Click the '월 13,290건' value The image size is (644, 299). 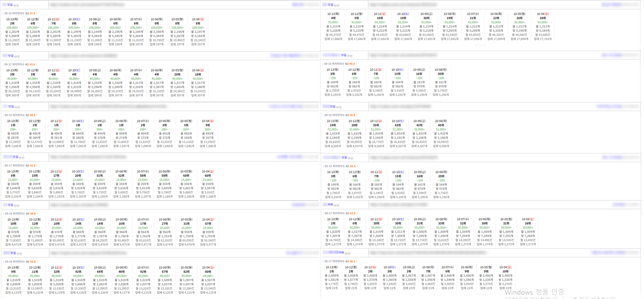tap(208, 142)
